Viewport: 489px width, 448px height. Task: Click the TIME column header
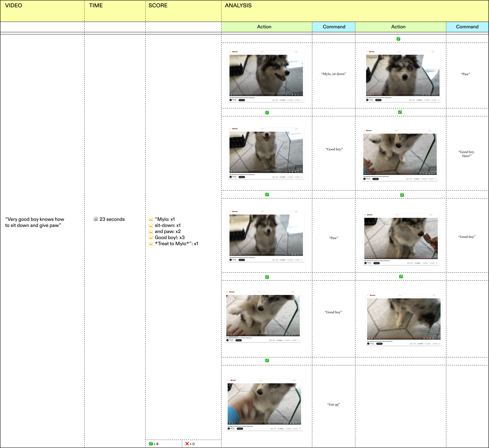96,5
